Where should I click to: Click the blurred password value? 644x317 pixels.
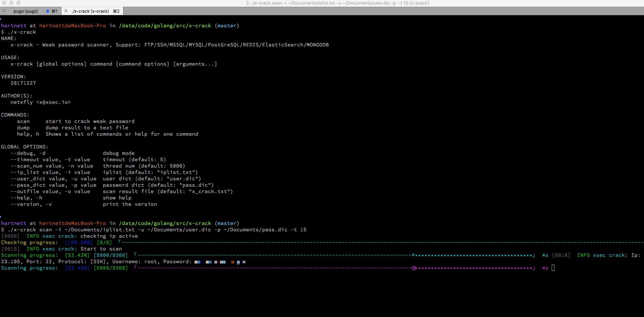coord(220,262)
